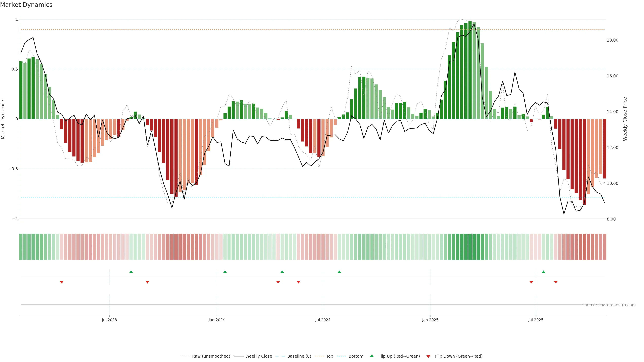Click the red Flip Down triangle in the legend
The image size is (644, 362).
428,356
